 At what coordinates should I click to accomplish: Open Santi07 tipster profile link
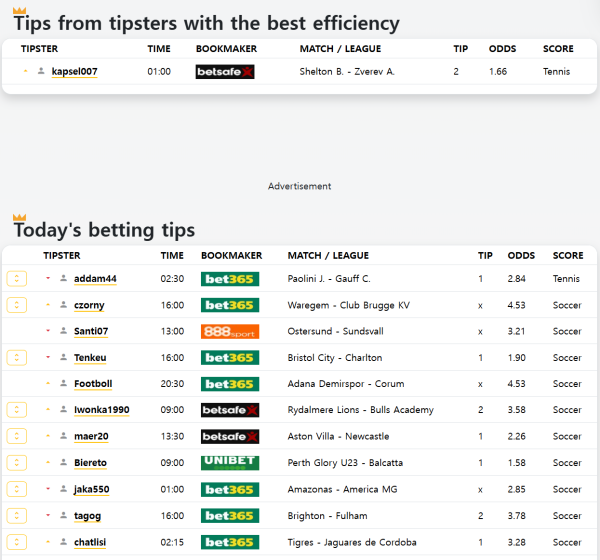coord(91,331)
